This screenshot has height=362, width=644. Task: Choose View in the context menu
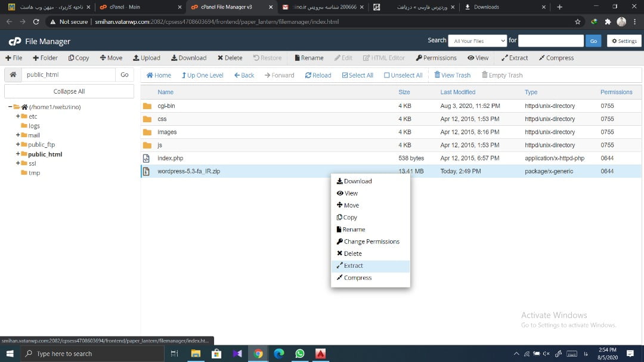tap(370, 193)
